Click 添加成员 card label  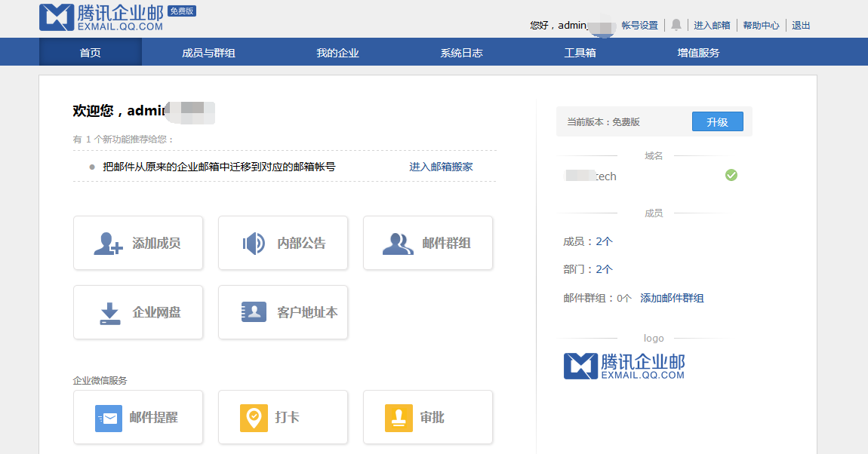157,244
